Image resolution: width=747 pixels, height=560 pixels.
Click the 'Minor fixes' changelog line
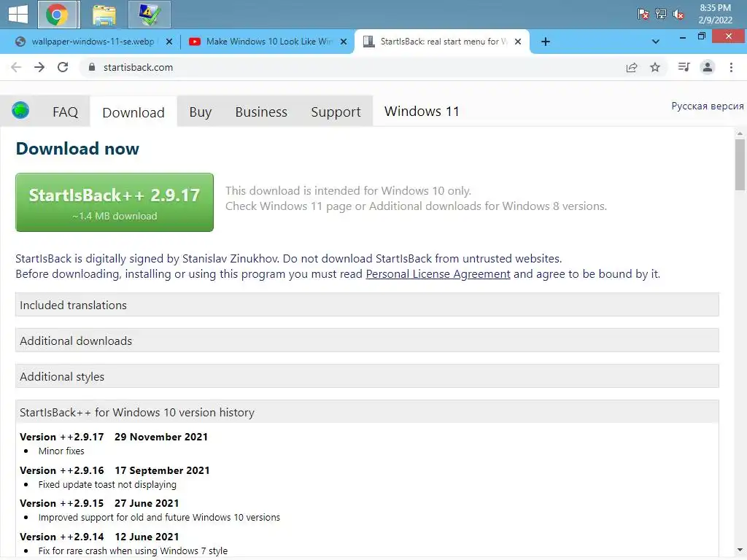(x=61, y=451)
